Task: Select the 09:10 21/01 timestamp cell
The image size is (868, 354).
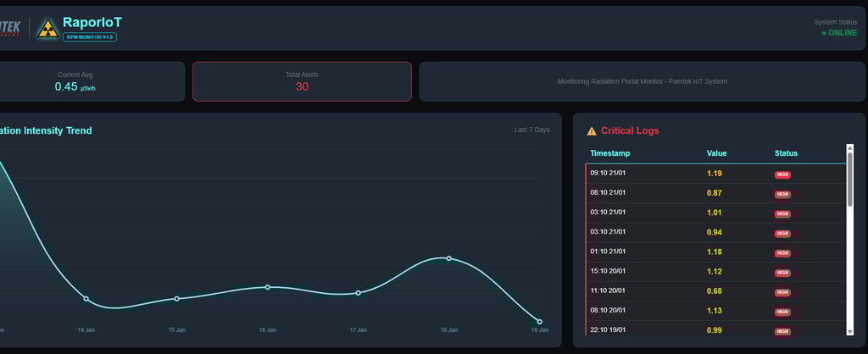Action: 608,173
